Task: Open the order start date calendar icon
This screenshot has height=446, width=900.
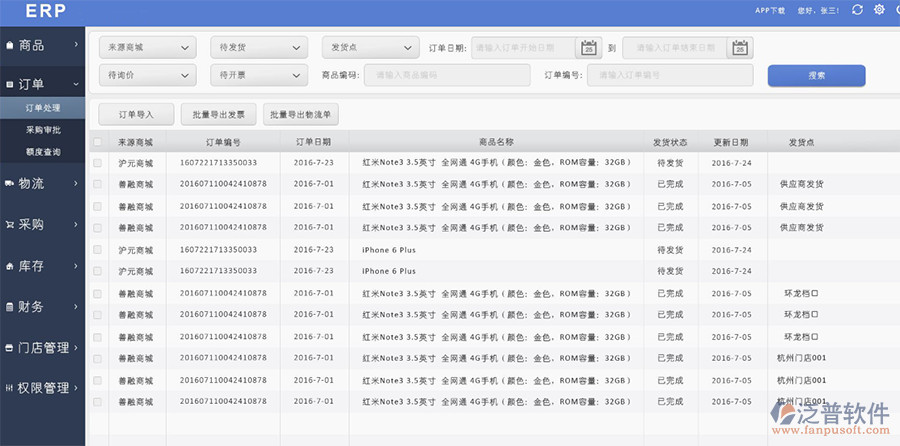Action: (588, 48)
